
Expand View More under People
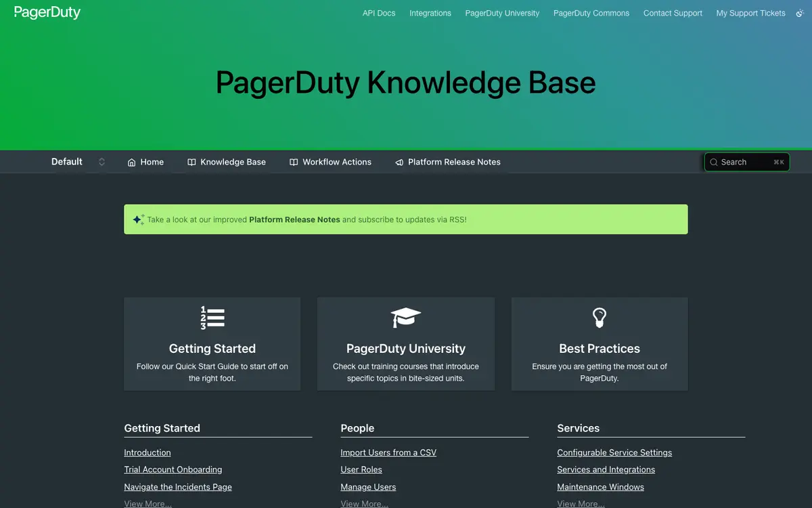tap(364, 504)
